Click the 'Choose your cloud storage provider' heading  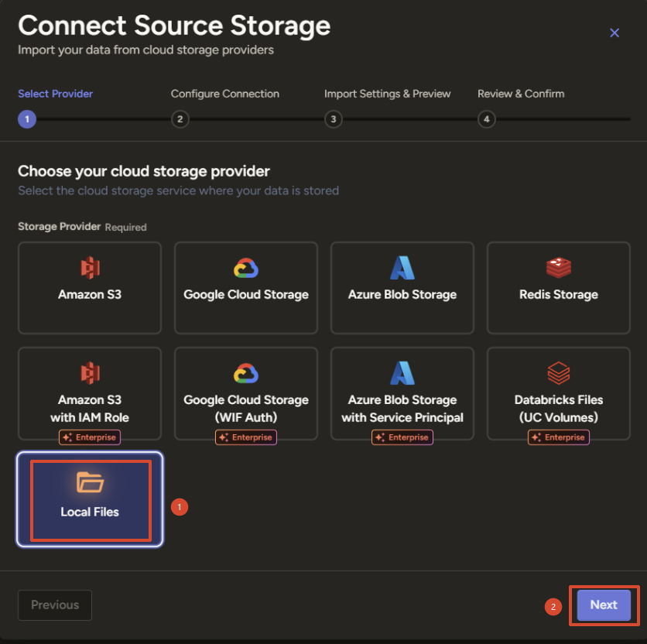pyautogui.click(x=144, y=171)
